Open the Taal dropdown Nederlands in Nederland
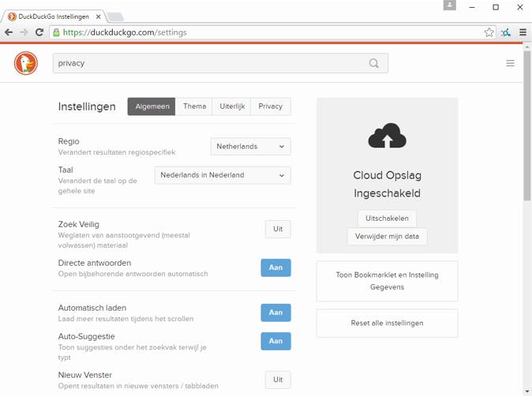 pos(223,175)
